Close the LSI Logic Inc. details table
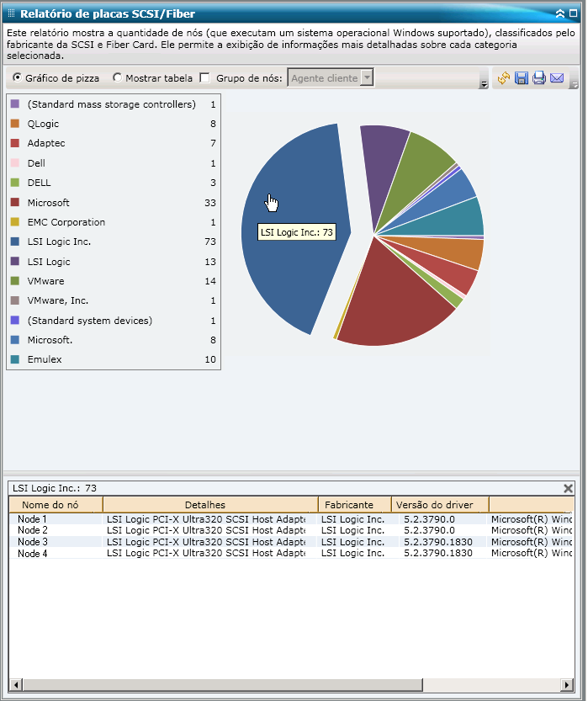The height and width of the screenshot is (701, 588). 568,488
